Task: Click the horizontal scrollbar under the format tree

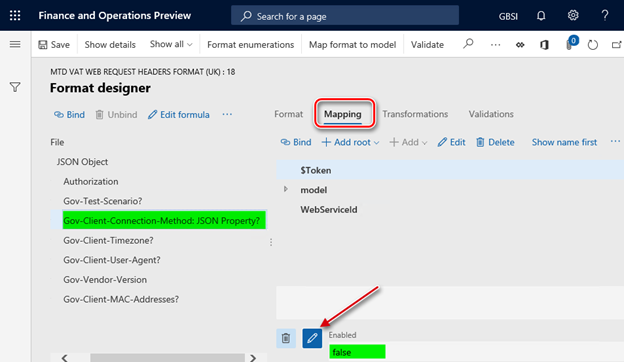Action: point(167,358)
